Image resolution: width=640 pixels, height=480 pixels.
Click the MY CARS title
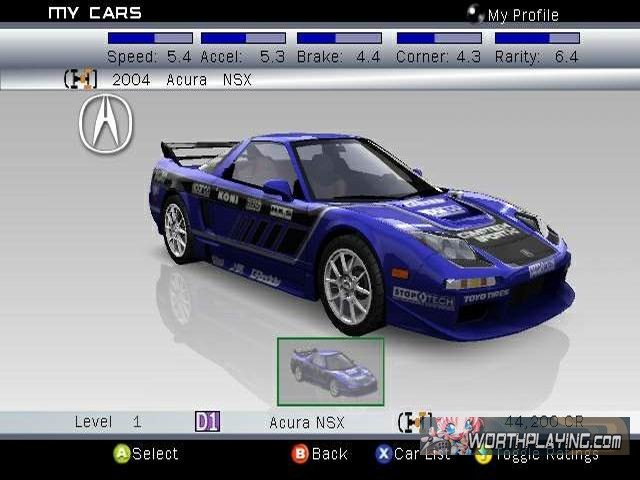95,13
